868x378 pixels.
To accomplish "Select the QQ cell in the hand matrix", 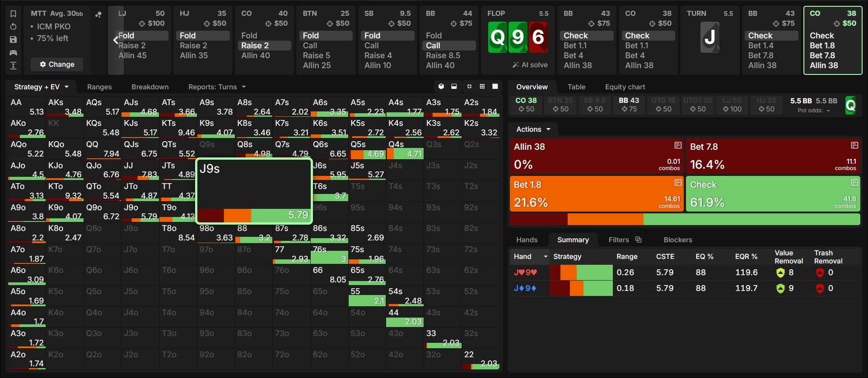I will (103, 148).
